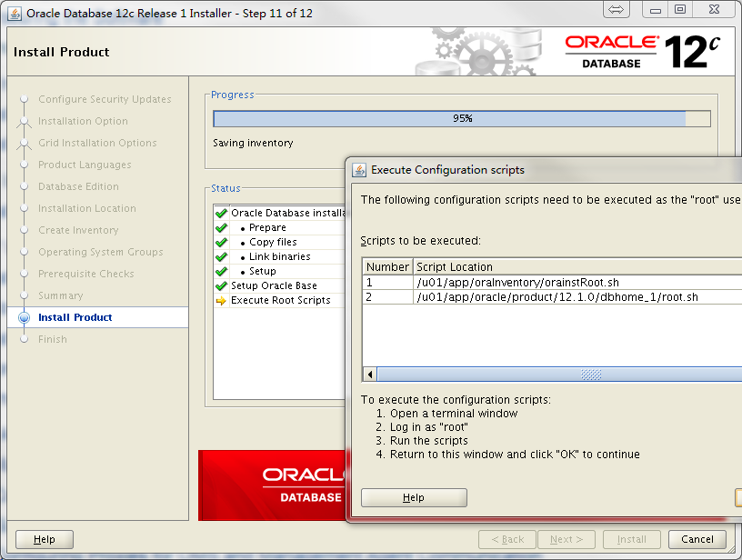The height and width of the screenshot is (560, 742).
Task: Click the Java icon in installer title bar
Action: [x=15, y=14]
